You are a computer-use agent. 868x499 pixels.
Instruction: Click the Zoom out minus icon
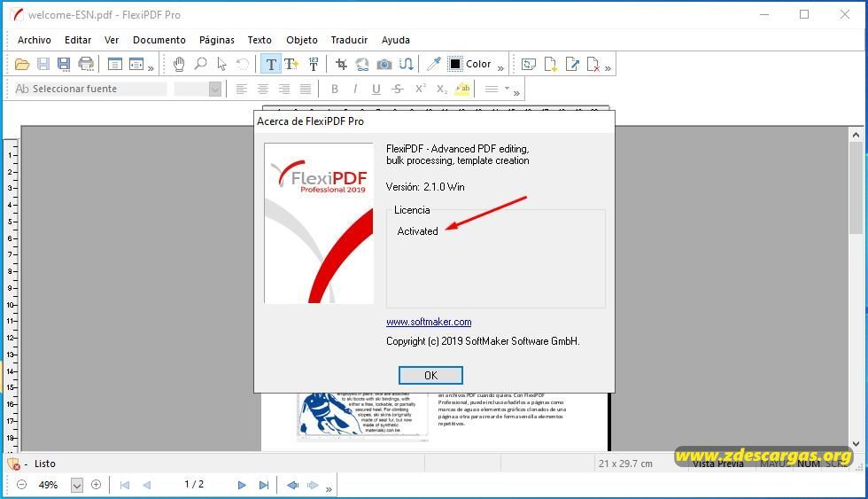point(21,485)
